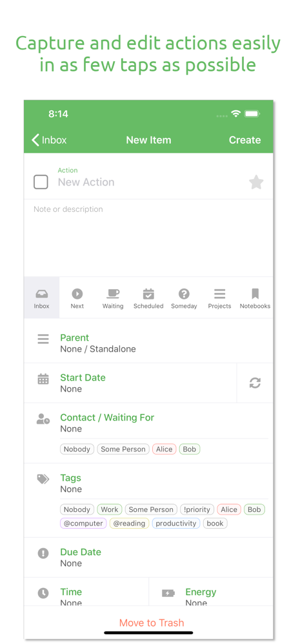Toggle the @computer tag chip
The image size is (298, 644).
point(84,523)
